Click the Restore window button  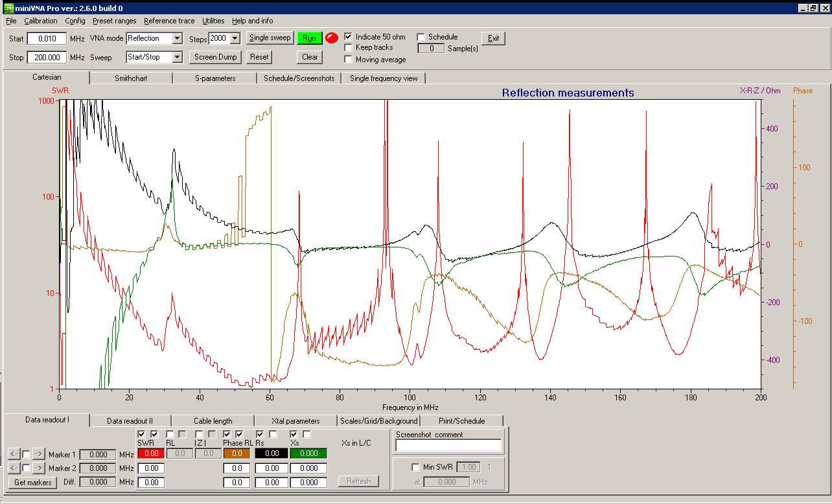(813, 8)
